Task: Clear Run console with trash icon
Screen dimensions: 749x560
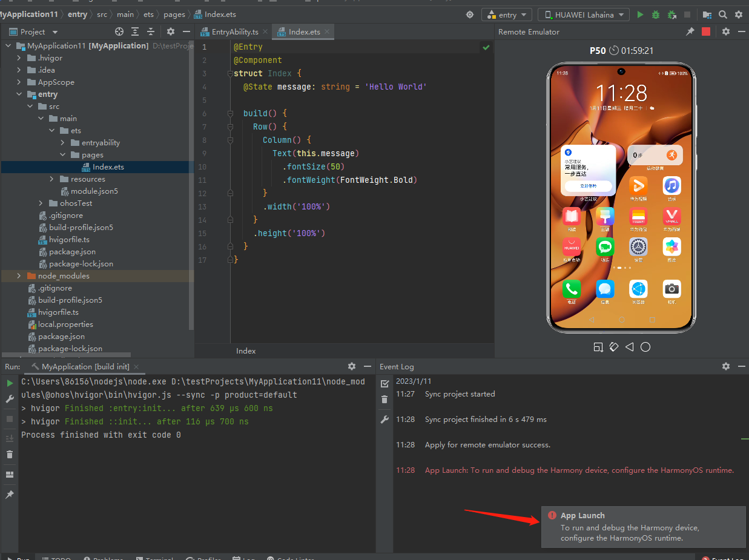Action: tap(10, 455)
